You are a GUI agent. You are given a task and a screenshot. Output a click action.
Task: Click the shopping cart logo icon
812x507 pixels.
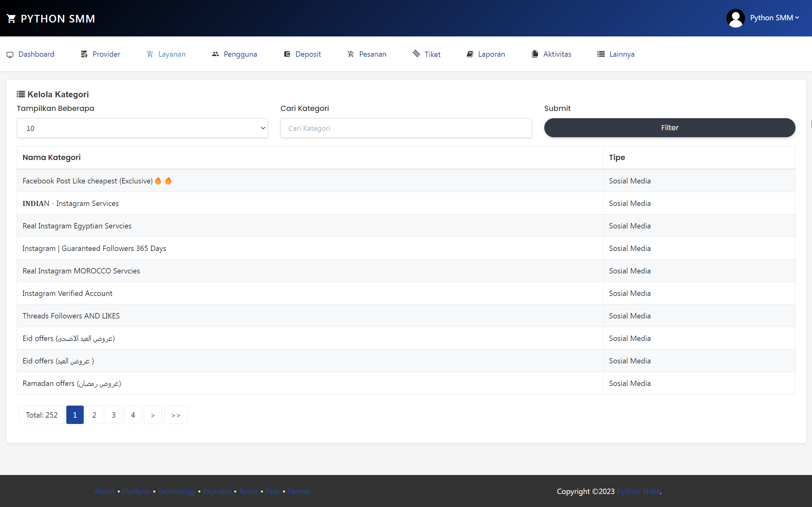coord(11,18)
